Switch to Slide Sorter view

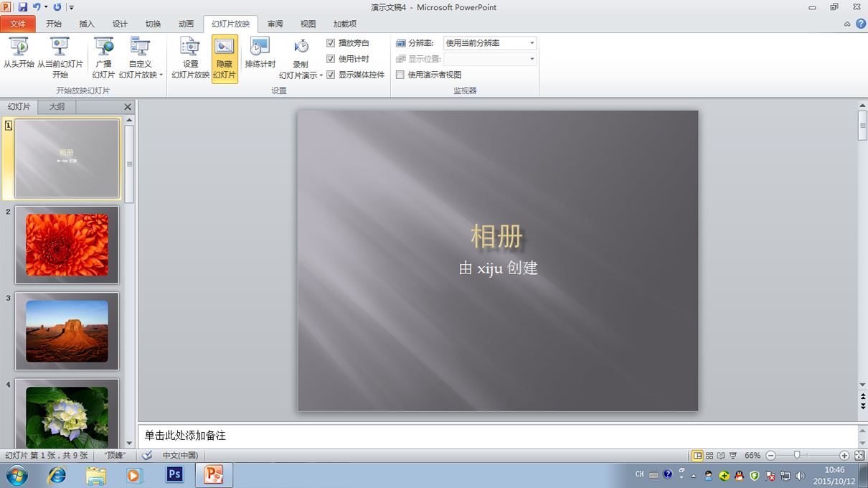pyautogui.click(x=709, y=456)
